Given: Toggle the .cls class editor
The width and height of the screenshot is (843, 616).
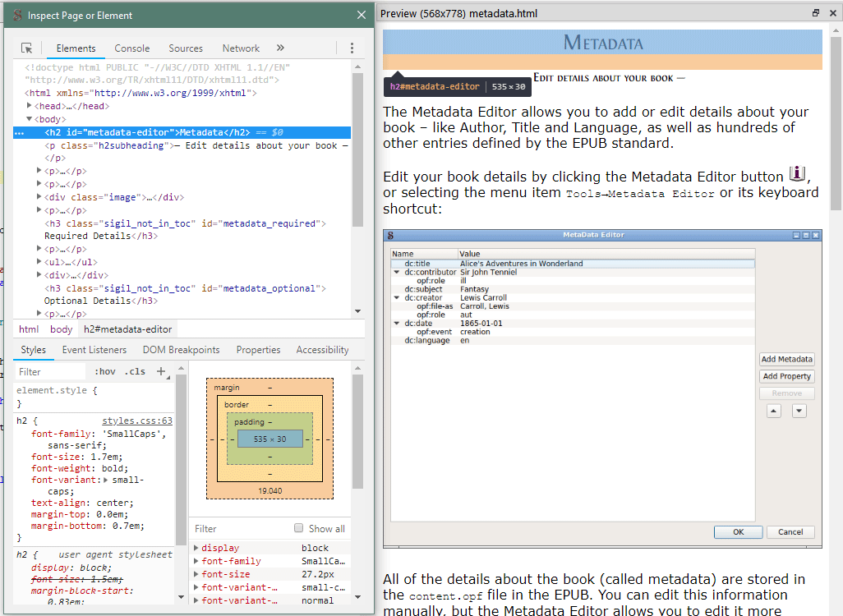Looking at the screenshot, I should click(135, 371).
